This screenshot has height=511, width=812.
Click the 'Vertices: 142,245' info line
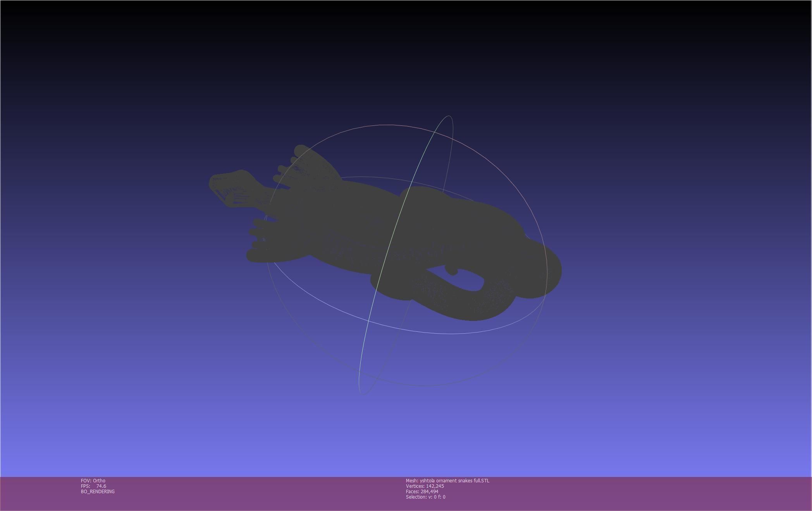coord(425,486)
